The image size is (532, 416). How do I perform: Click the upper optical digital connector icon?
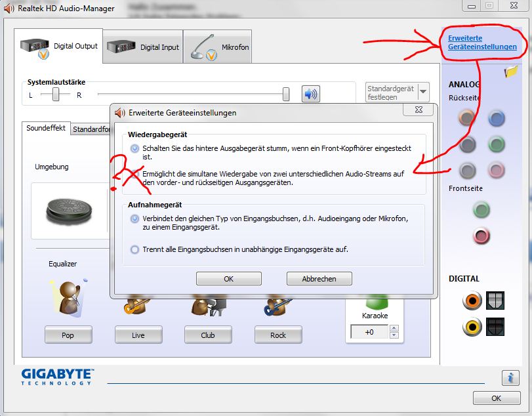(495, 301)
